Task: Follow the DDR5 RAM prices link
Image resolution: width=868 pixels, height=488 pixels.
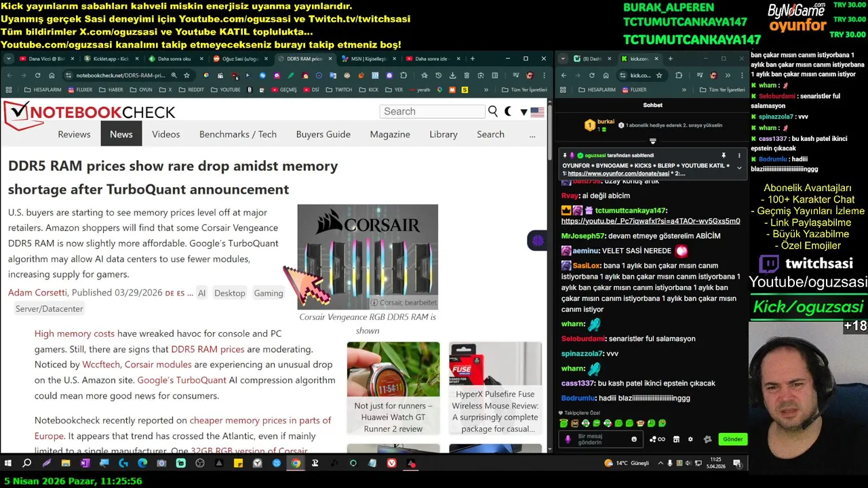Action: coord(208,349)
